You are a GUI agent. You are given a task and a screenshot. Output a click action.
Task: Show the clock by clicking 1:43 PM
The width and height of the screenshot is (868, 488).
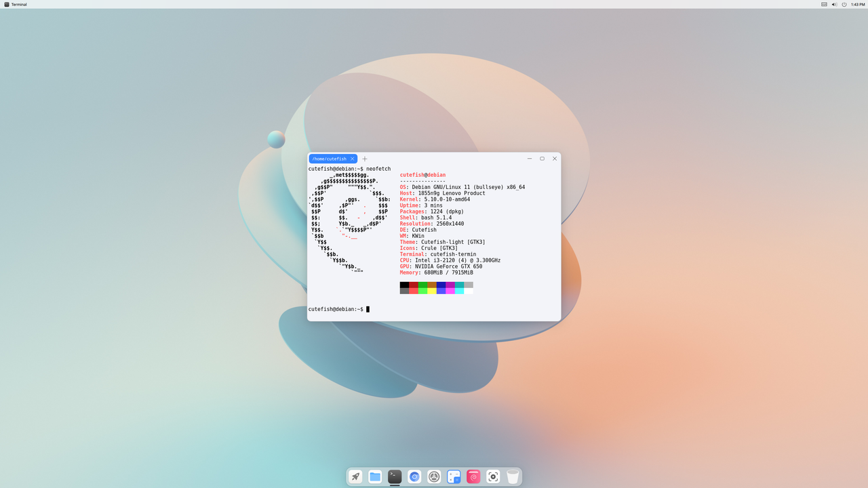click(857, 4)
